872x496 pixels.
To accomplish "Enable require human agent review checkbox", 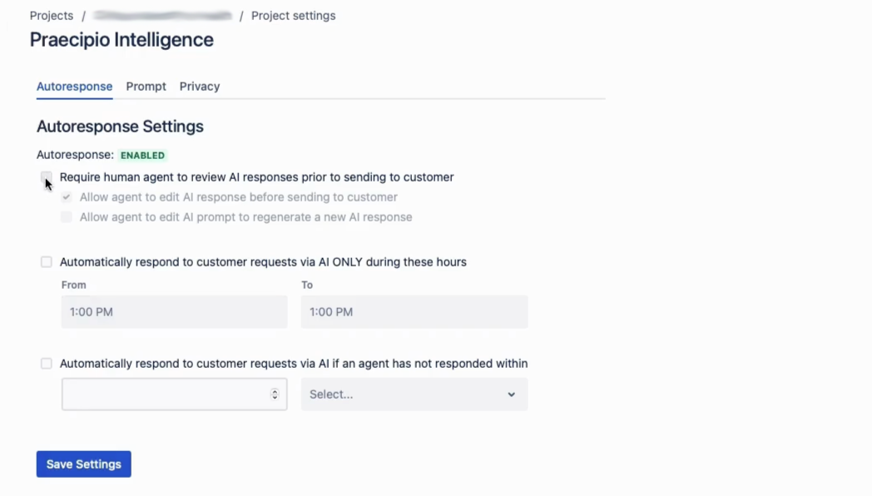I will pos(46,177).
